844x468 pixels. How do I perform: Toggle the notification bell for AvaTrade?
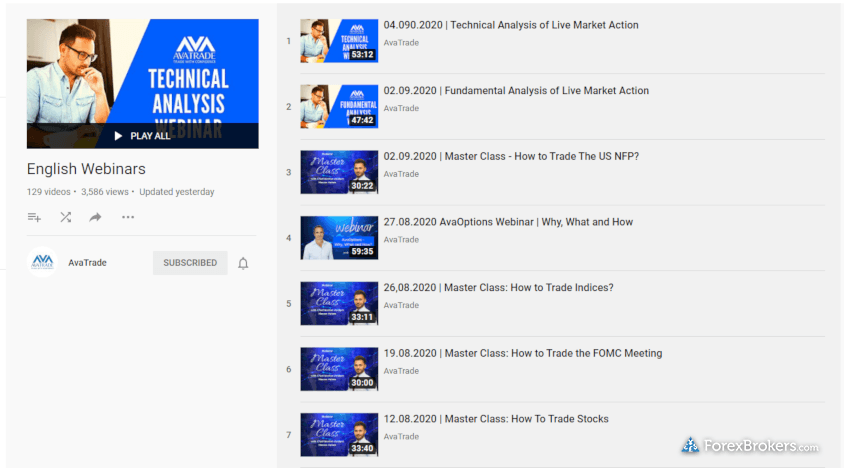tap(243, 263)
